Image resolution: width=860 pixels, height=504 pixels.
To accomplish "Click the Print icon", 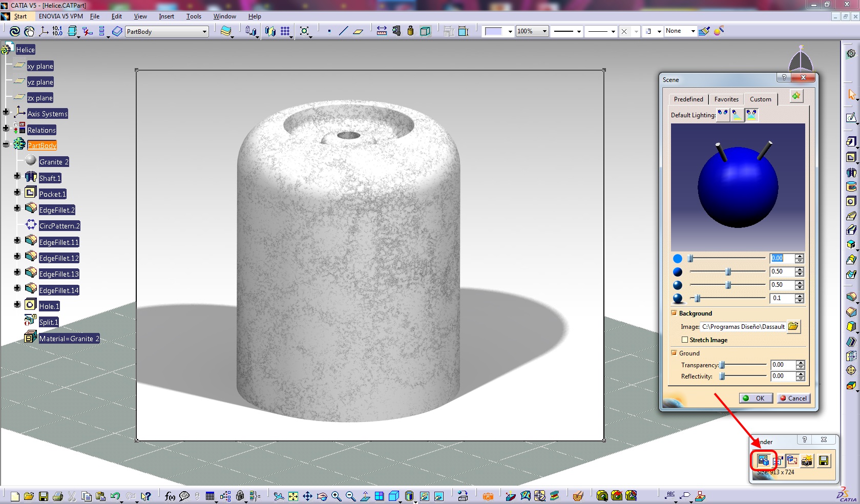I will pos(58,496).
